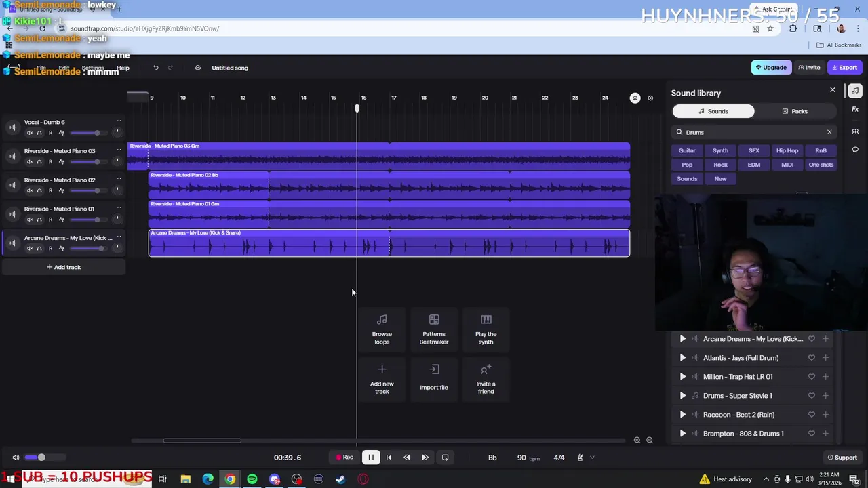The width and height of the screenshot is (868, 488).
Task: Favorite the Brampton - 808 & Drums 1 loop
Action: pyautogui.click(x=811, y=434)
